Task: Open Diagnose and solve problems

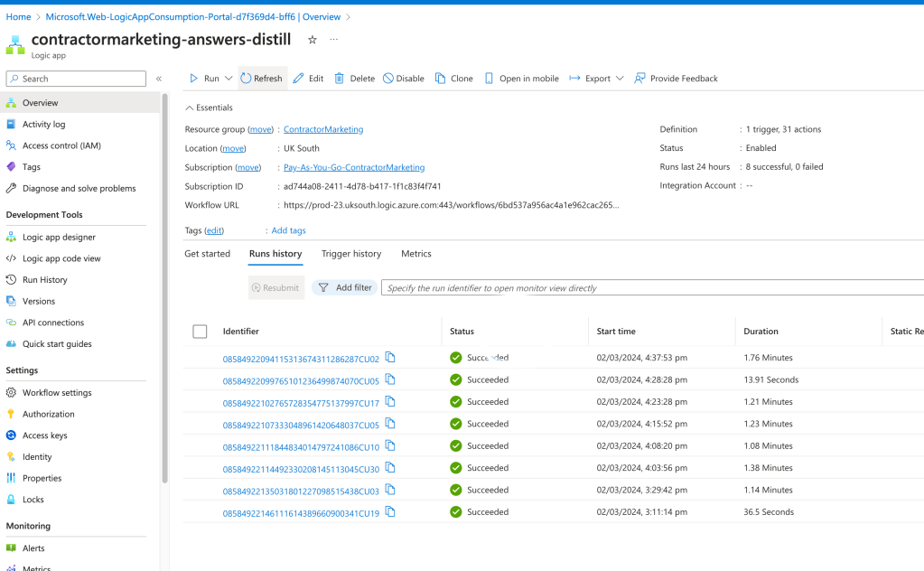Action: 79,189
